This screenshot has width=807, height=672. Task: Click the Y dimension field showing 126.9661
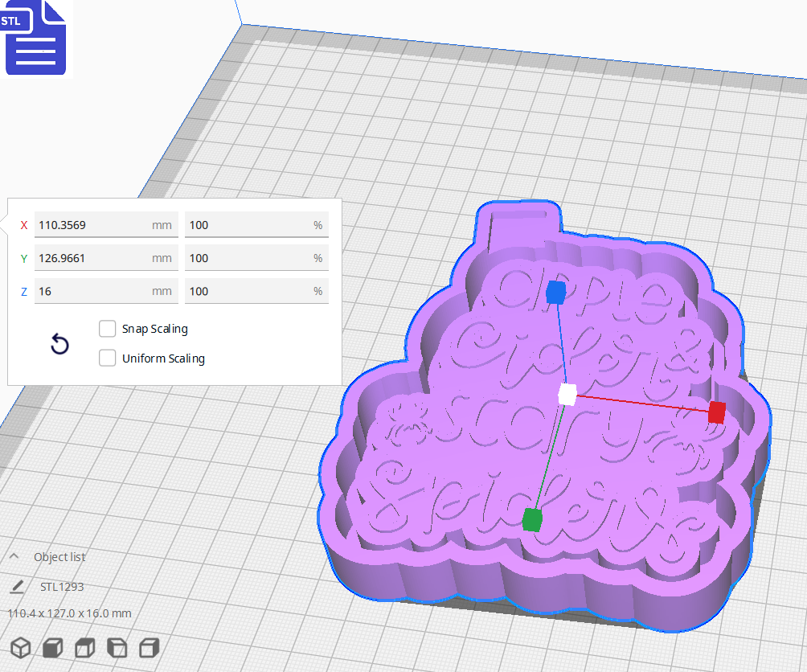[x=104, y=257]
